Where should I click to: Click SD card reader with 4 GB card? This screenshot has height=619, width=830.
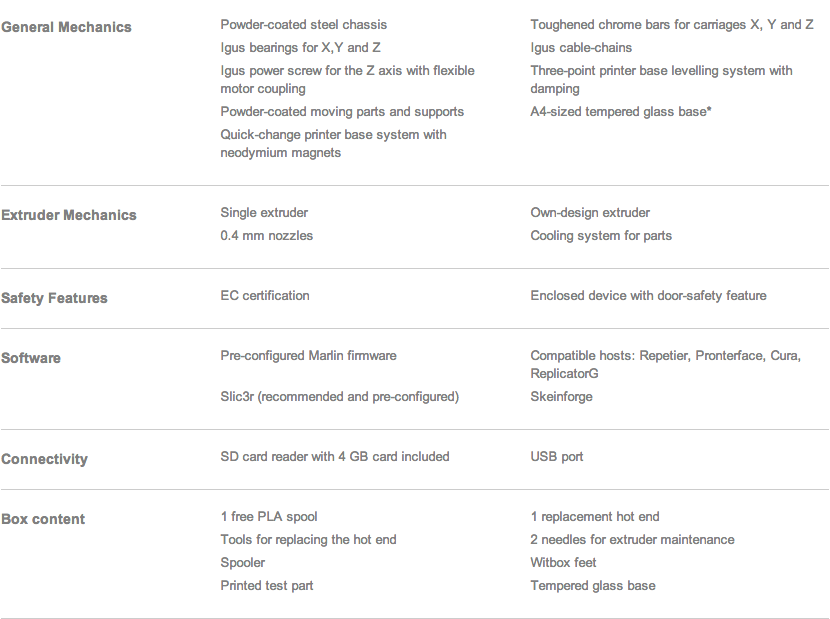[335, 456]
